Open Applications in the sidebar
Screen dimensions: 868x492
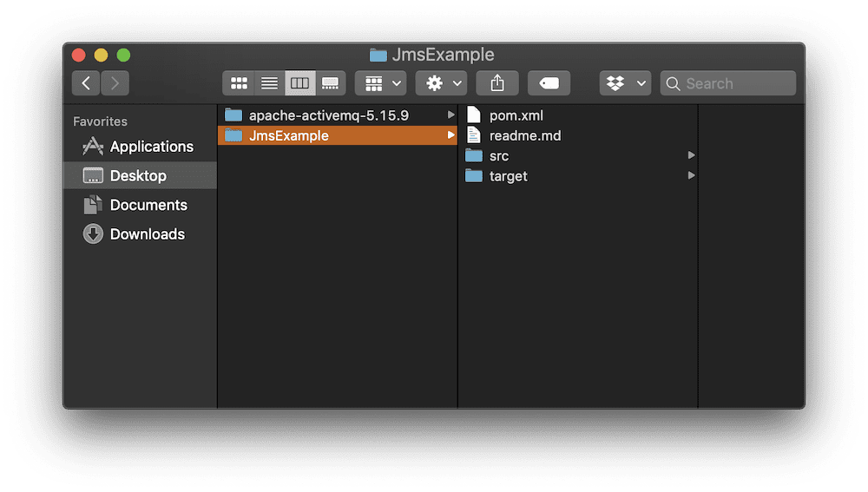coord(140,147)
